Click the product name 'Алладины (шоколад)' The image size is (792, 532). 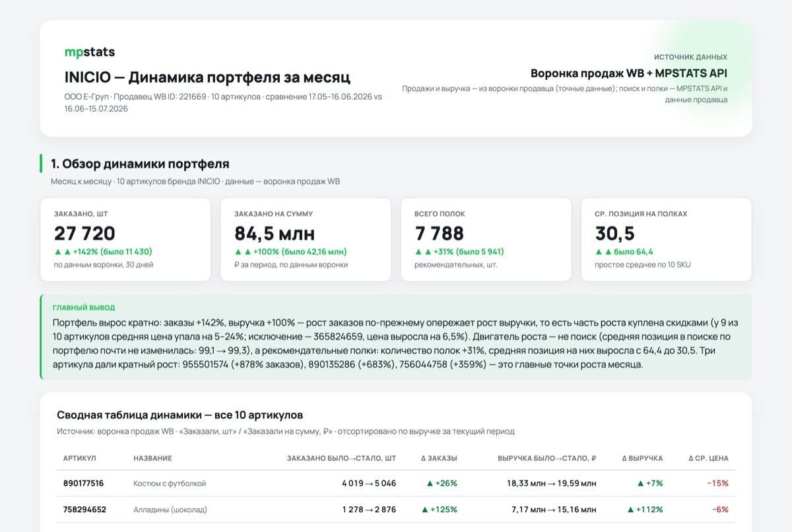click(x=170, y=510)
